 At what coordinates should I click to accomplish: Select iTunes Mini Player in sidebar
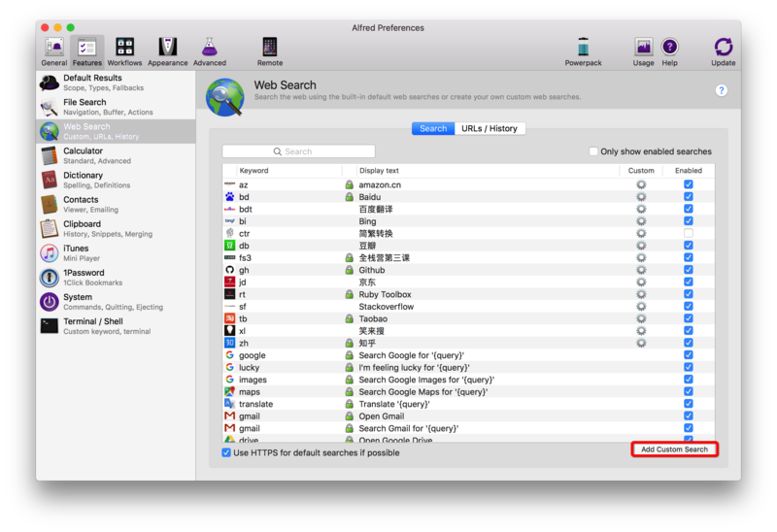(x=116, y=252)
